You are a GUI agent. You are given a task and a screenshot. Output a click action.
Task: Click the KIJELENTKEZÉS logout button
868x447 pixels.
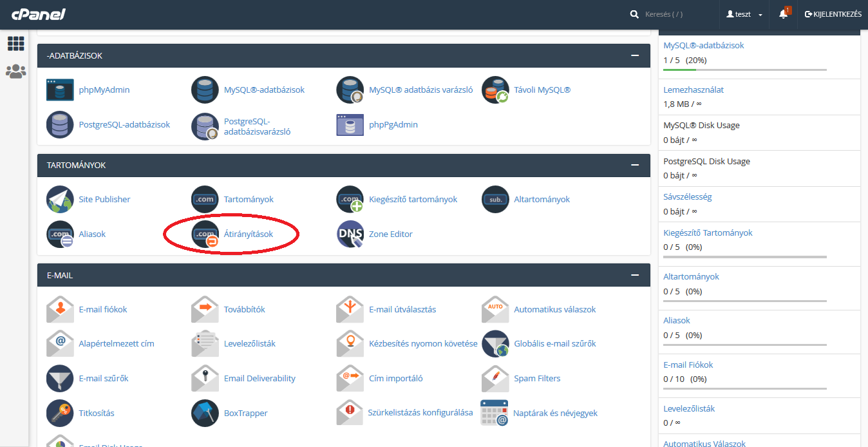tap(833, 14)
